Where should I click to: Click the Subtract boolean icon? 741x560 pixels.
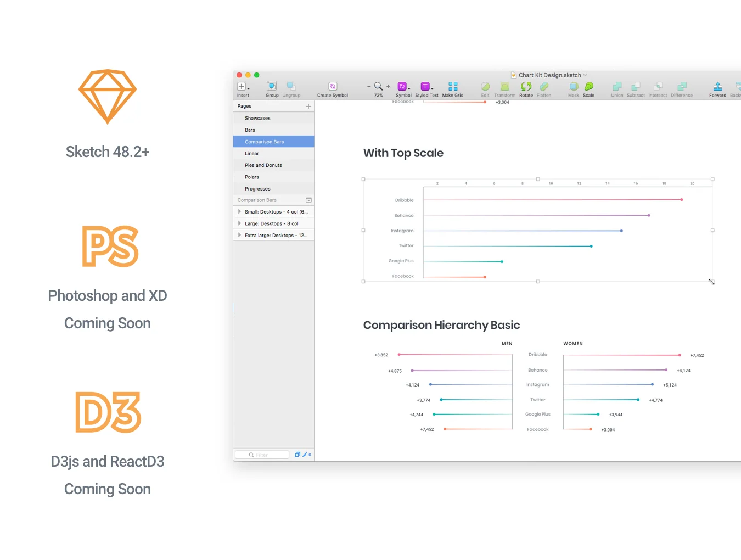click(636, 86)
